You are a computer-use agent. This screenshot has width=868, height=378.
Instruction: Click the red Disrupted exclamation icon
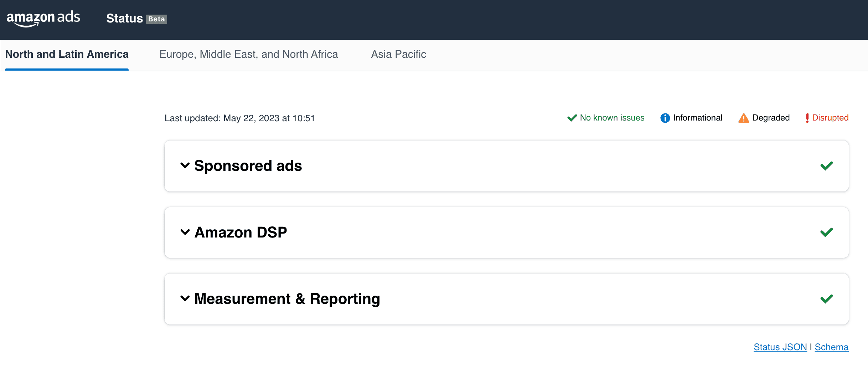click(x=807, y=118)
